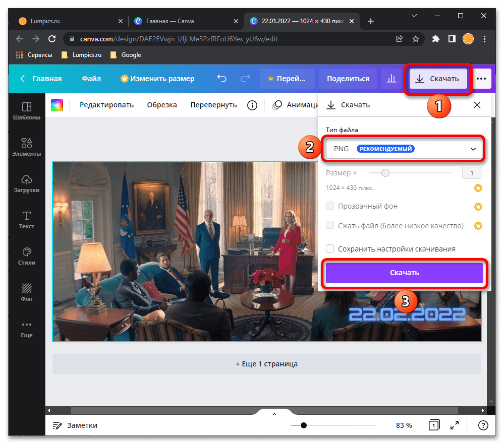Check Сохранить настройки скачивания

pos(330,248)
